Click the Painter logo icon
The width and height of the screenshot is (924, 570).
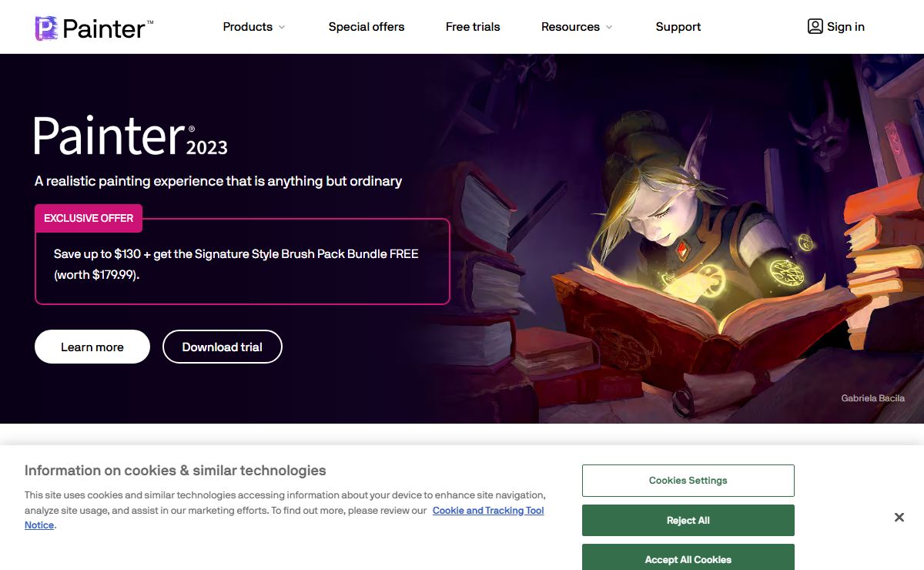[x=46, y=28]
